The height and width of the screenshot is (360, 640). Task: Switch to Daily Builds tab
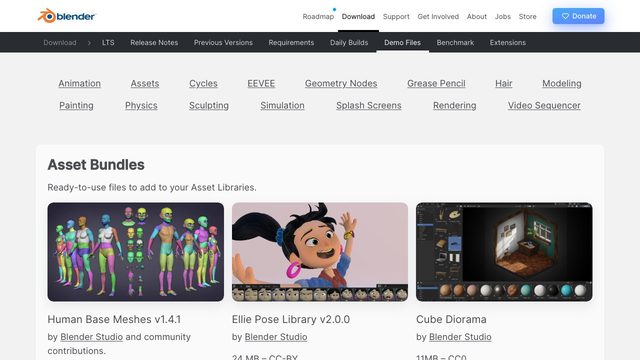(x=349, y=42)
